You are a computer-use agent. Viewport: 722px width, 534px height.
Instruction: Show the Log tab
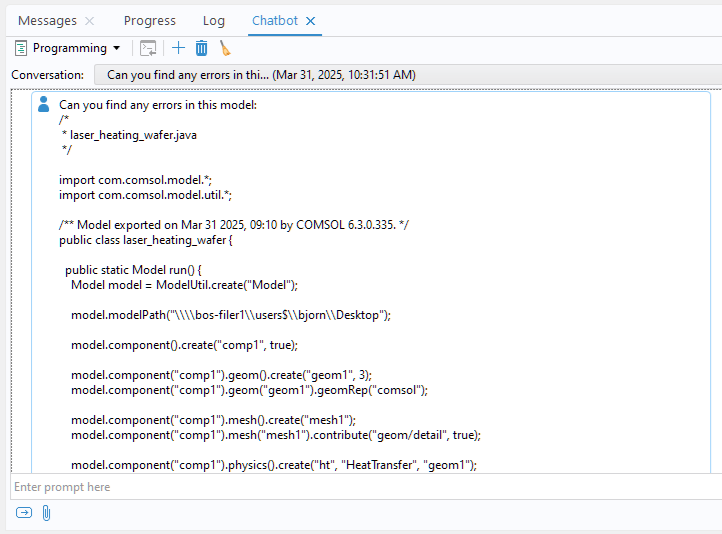(x=213, y=21)
